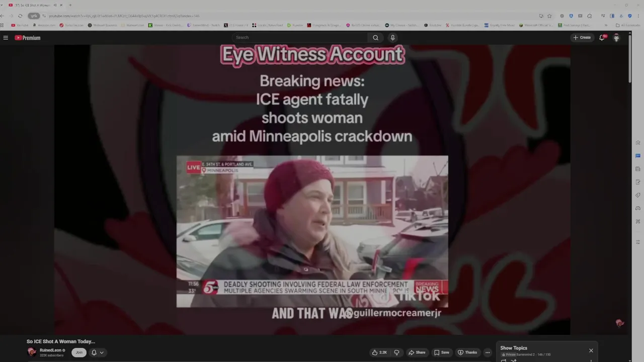
Task: Open the browser Extensions puzzle icon
Action: (x=589, y=16)
